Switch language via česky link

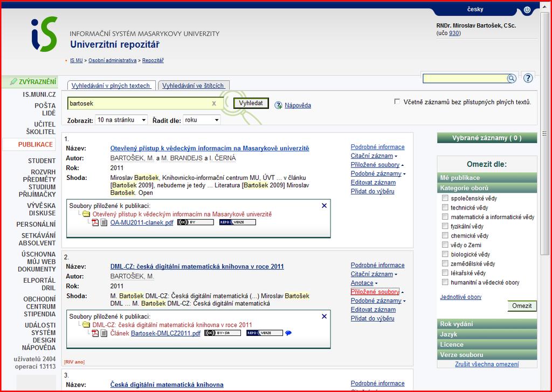475,9
